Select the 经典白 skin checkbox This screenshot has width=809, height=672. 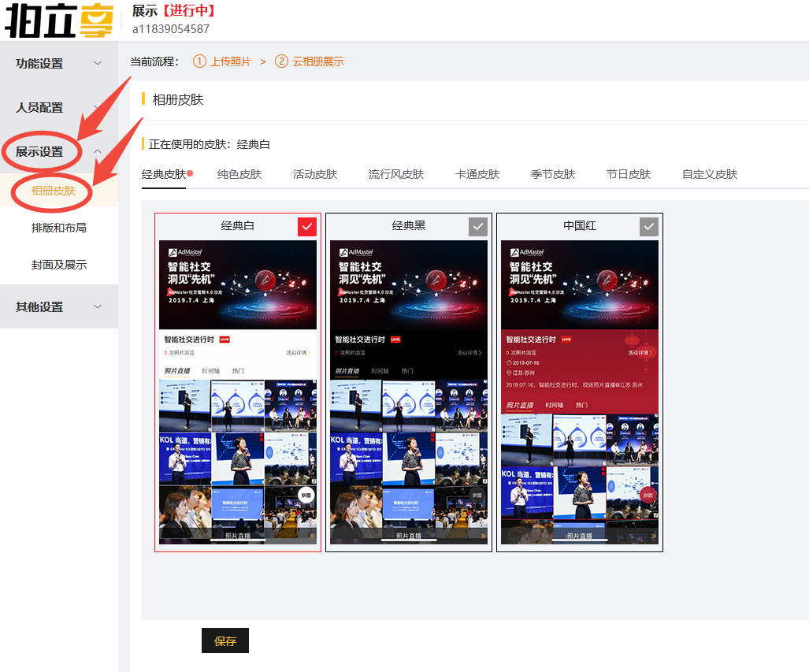pyautogui.click(x=307, y=227)
